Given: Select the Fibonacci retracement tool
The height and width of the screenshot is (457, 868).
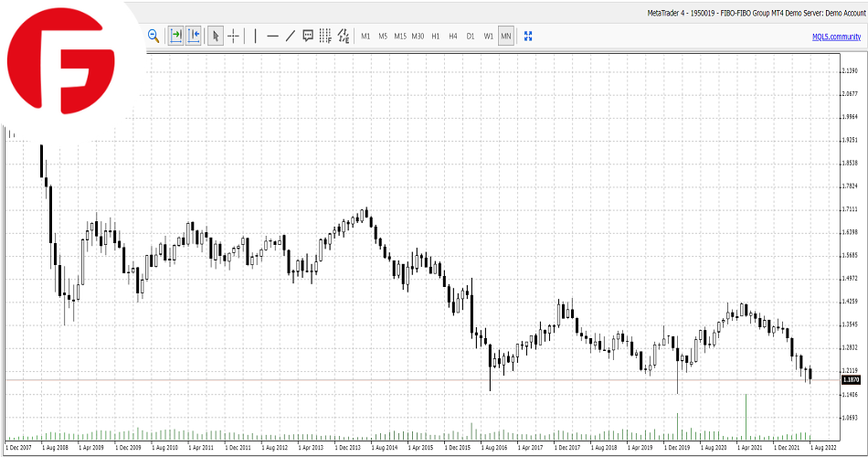Looking at the screenshot, I should click(x=325, y=36).
